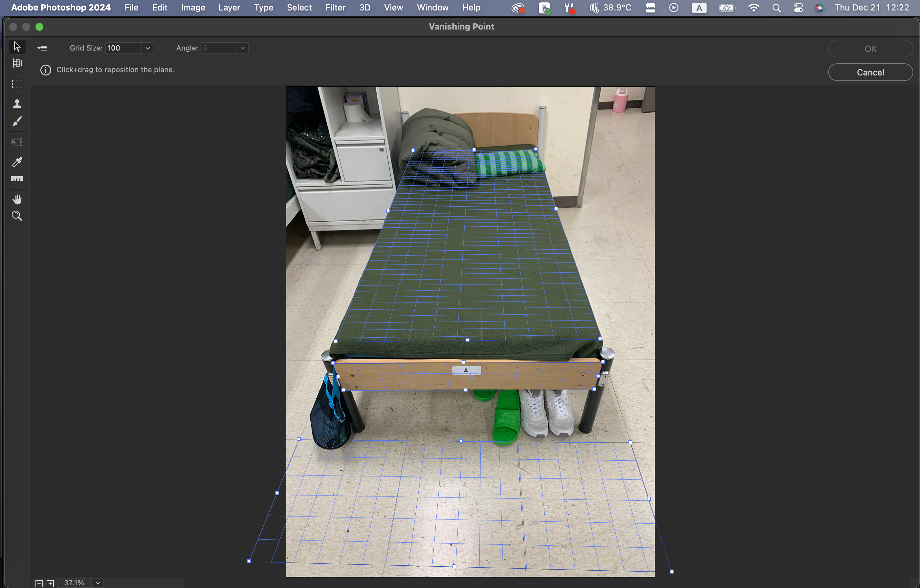The height and width of the screenshot is (588, 920).
Task: Select the Hand tool
Action: (17, 199)
